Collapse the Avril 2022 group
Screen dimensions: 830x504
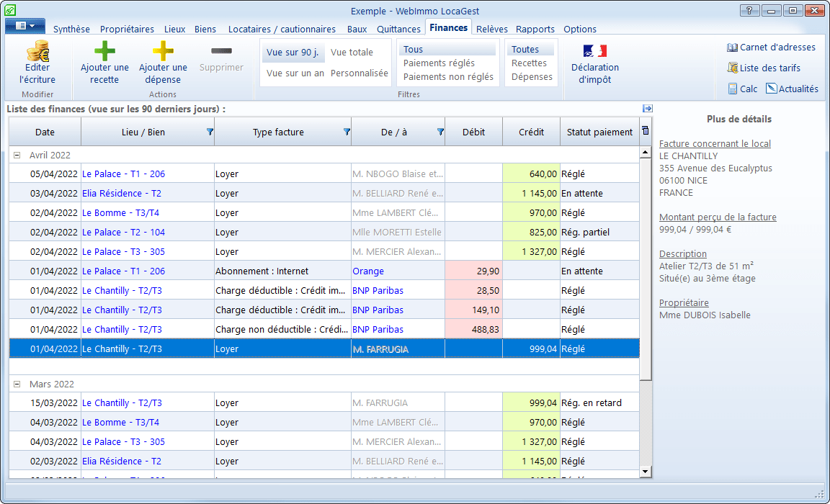17,155
